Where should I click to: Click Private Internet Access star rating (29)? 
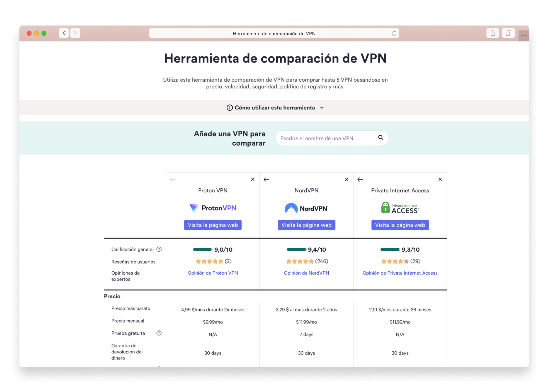coord(400,261)
